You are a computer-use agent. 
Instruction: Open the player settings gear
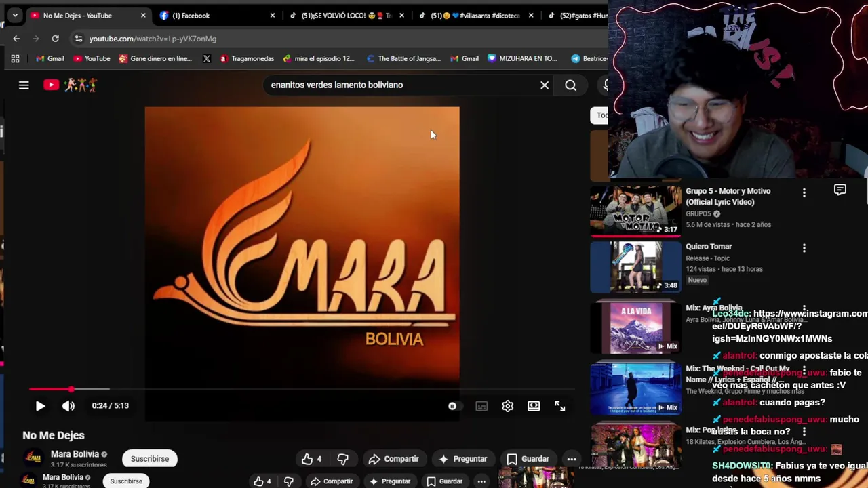pos(508,406)
